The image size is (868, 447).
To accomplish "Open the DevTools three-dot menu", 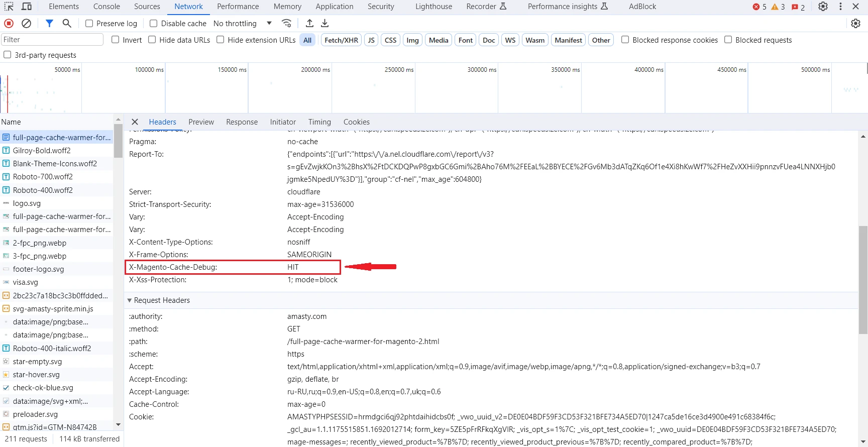I will (840, 7).
